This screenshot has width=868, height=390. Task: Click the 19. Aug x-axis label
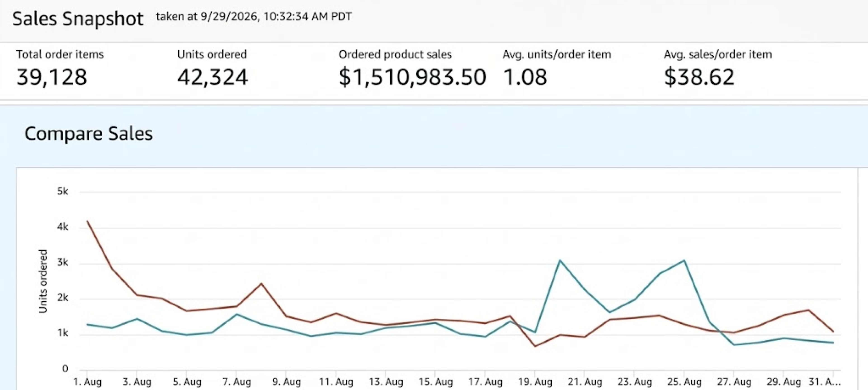(535, 382)
